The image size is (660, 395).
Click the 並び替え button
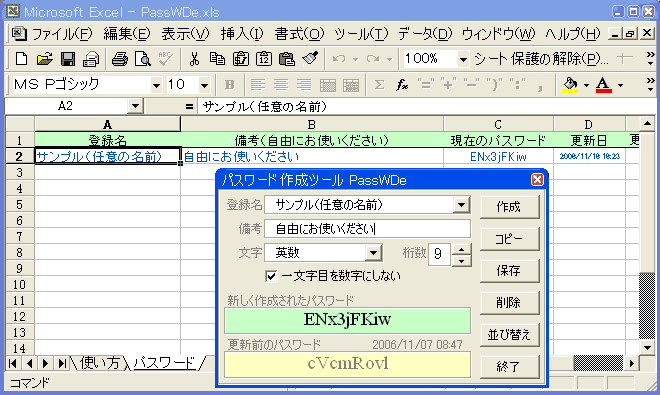pyautogui.click(x=509, y=335)
